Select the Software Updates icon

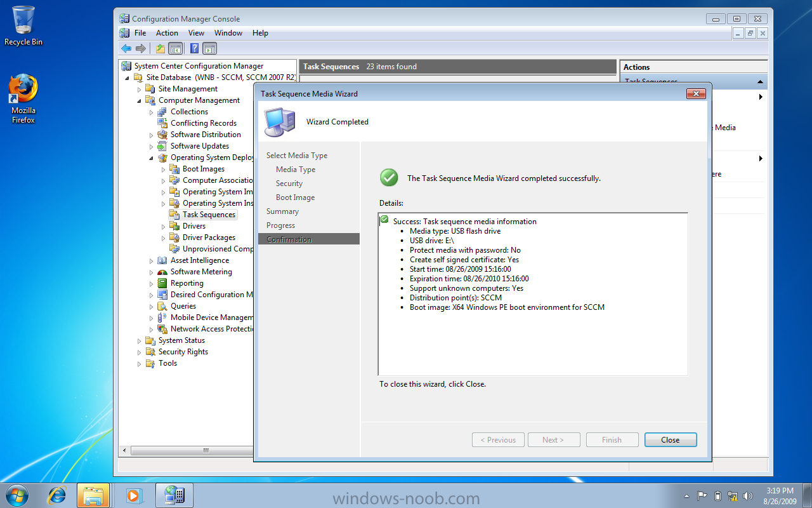click(x=162, y=146)
